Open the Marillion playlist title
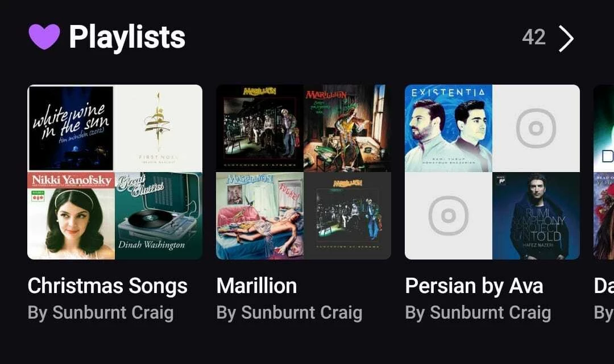 coord(257,286)
